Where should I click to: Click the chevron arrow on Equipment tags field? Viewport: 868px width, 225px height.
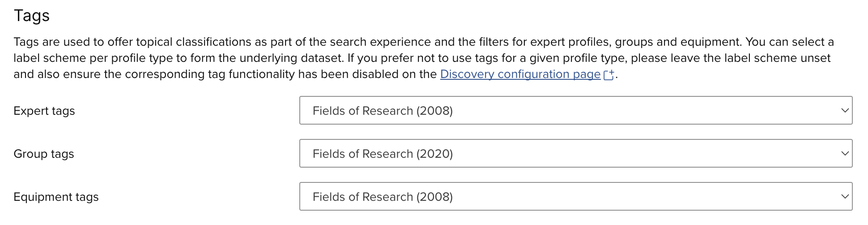[844, 197]
